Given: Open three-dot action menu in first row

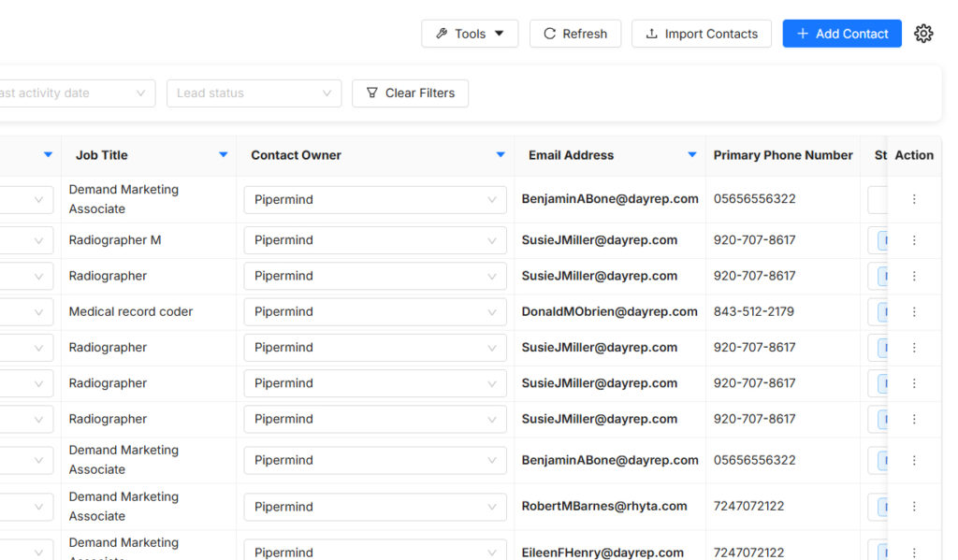Looking at the screenshot, I should [x=914, y=199].
